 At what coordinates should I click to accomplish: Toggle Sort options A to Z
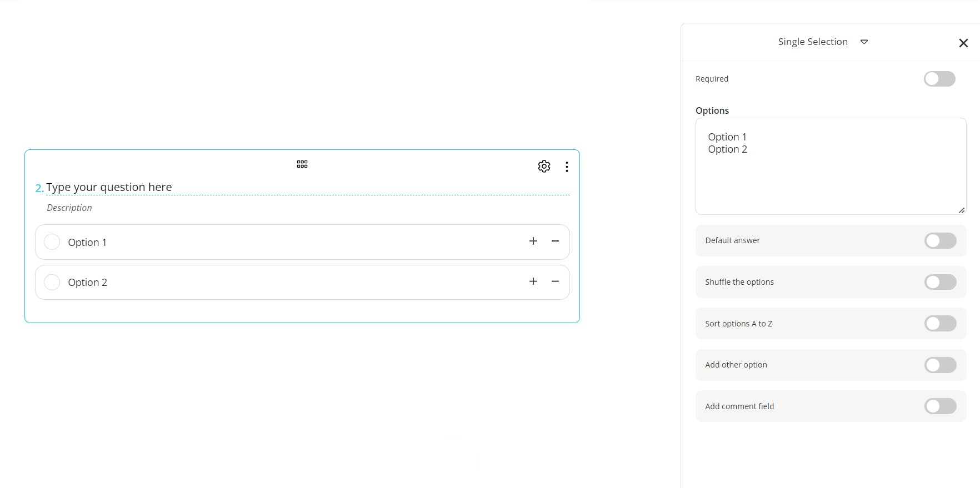point(940,324)
